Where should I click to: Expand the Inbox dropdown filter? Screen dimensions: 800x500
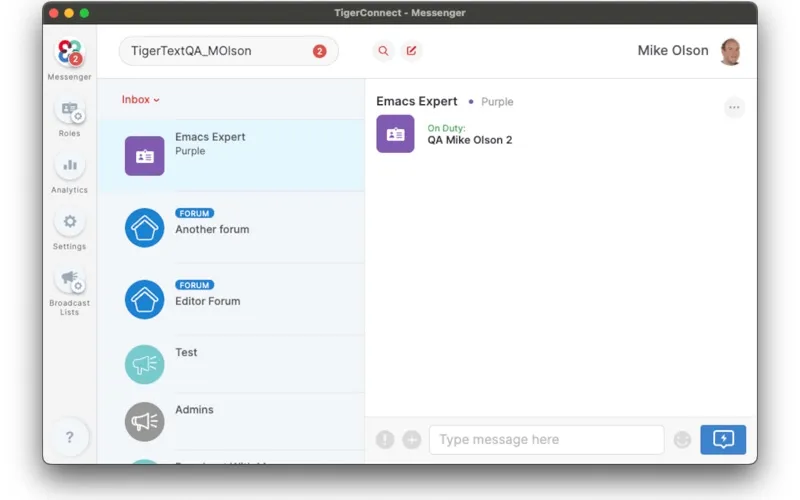(140, 99)
